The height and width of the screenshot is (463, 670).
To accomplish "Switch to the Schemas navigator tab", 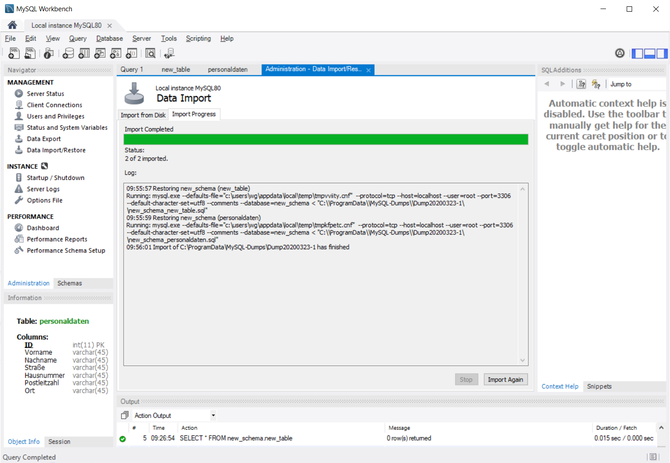I will 70,283.
